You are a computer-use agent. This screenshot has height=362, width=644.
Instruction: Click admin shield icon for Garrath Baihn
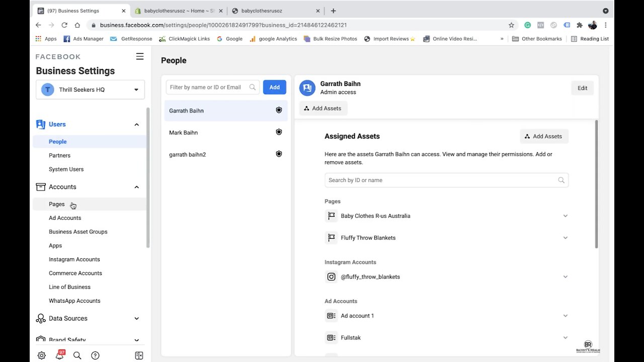point(279,110)
